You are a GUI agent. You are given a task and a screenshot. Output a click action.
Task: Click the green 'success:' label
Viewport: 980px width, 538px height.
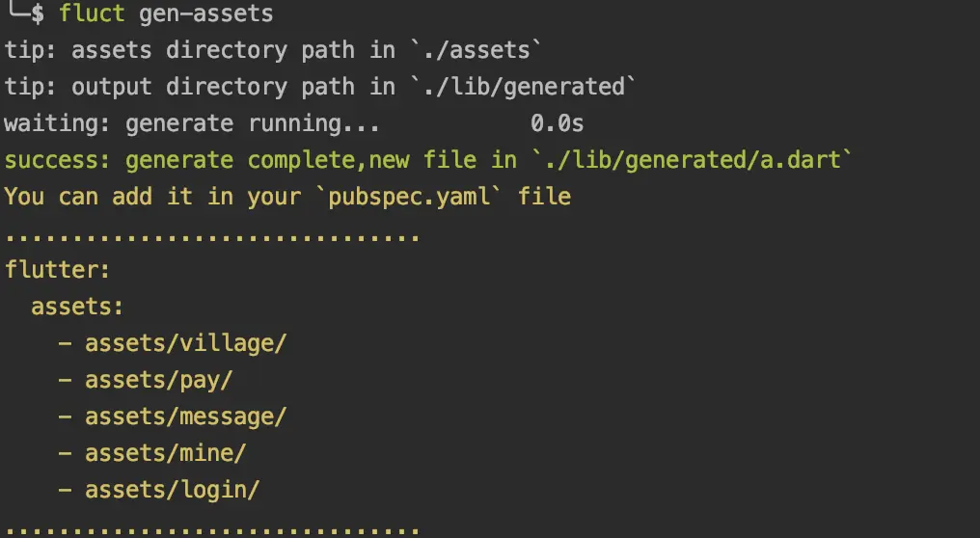pos(57,160)
